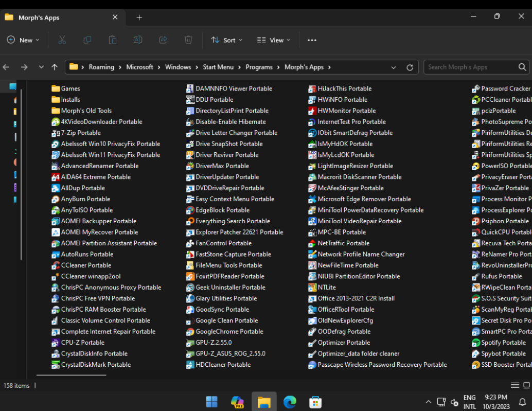This screenshot has width=532, height=411.
Task: Show hidden system tray icons chevron
Action: [429, 402]
